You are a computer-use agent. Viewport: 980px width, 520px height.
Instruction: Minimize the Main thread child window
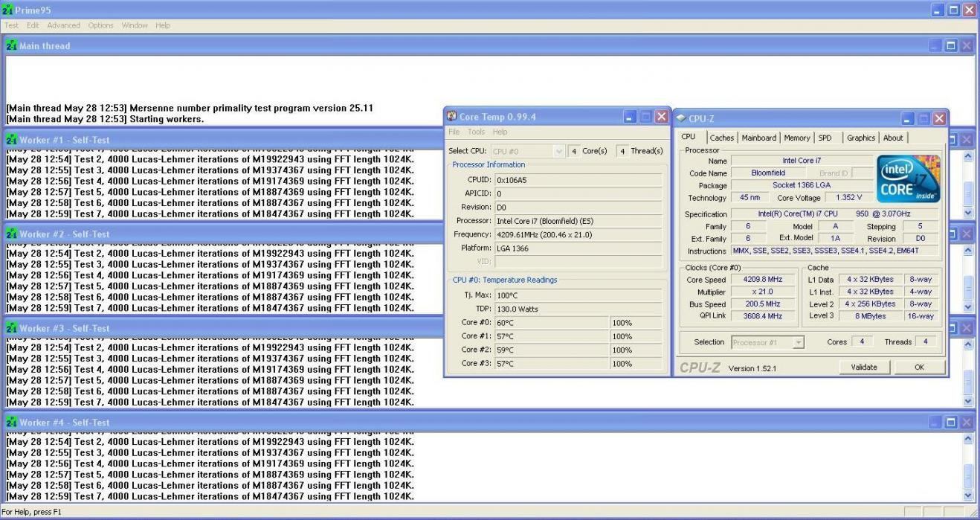click(x=935, y=45)
